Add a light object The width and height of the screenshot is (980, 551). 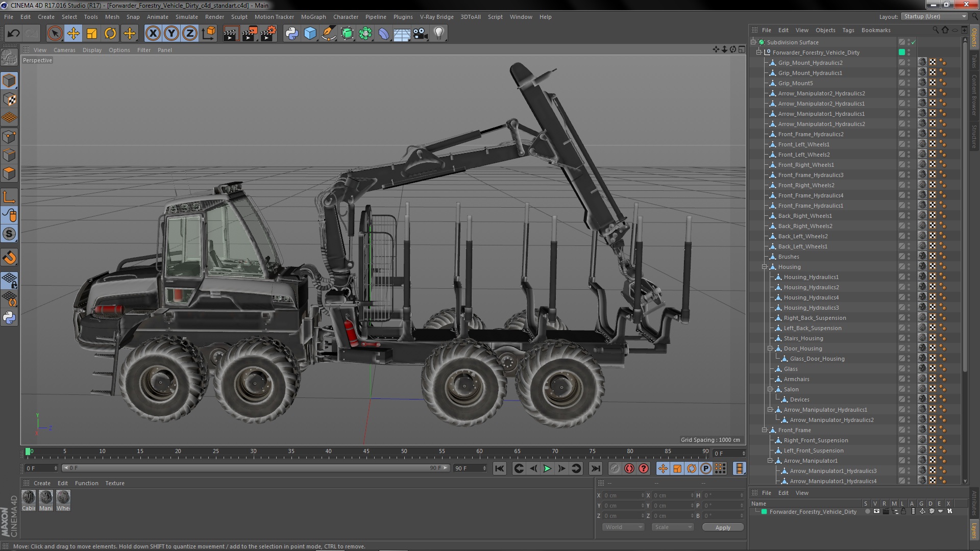(439, 34)
